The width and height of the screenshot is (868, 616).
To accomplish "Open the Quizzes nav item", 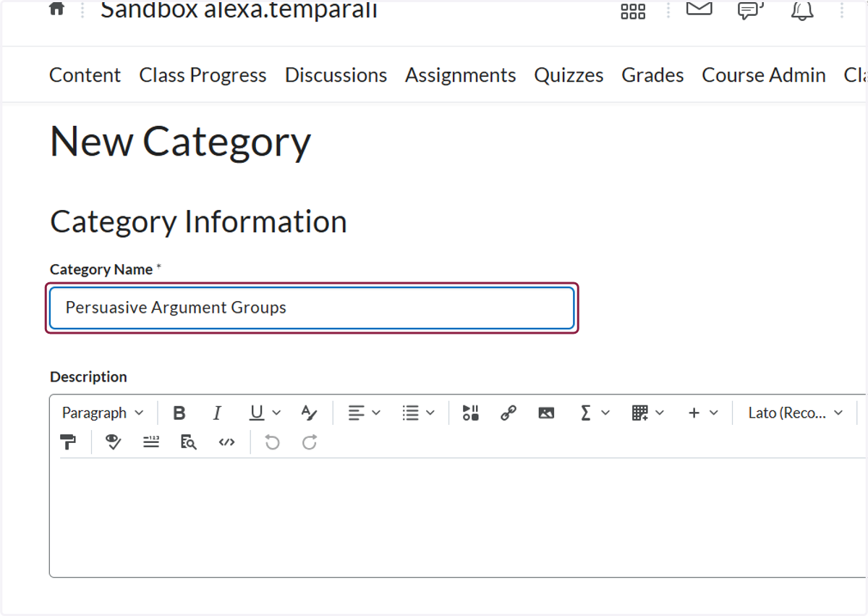I will (x=569, y=75).
